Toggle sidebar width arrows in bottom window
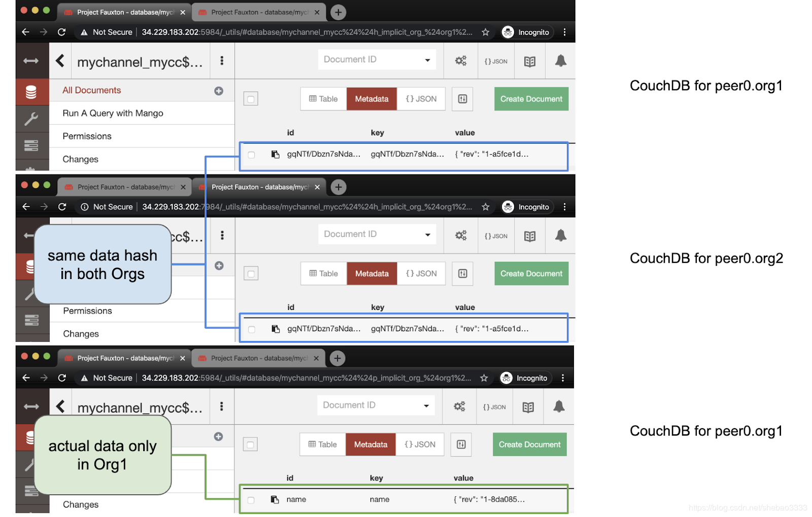812x517 pixels. [x=31, y=406]
